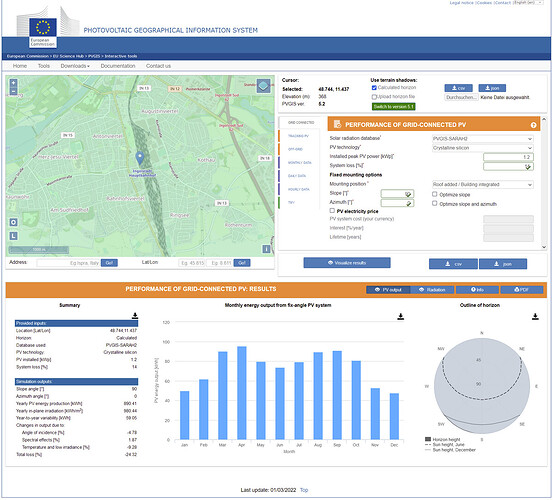553x500 pixels.
Task: Click the PV performance document icon in header
Action: [x=337, y=124]
